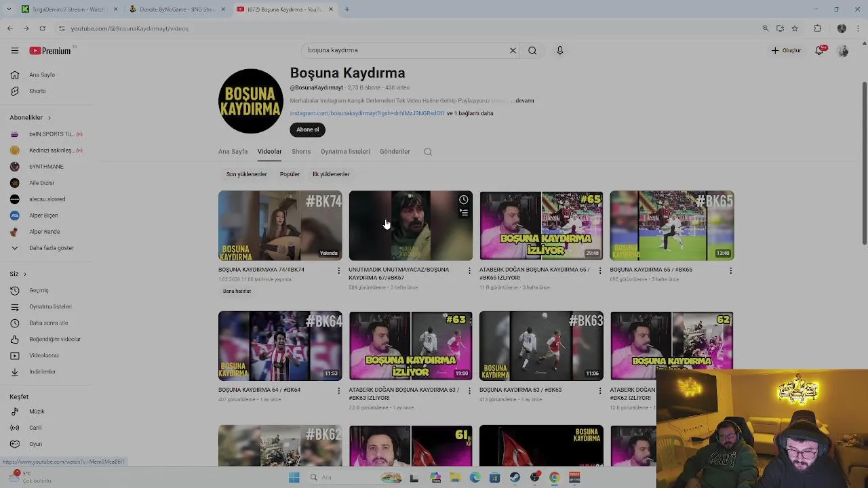This screenshot has width=868, height=488.
Task: Go to Ana Sayfa in the sidebar
Action: tap(42, 75)
